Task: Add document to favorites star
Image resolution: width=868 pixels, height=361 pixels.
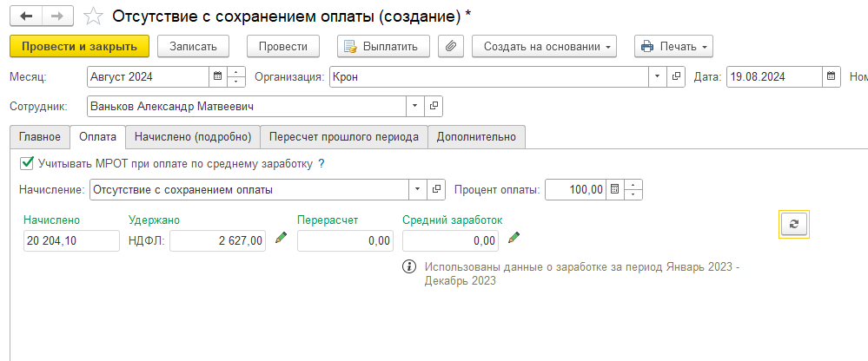Action: tap(92, 17)
